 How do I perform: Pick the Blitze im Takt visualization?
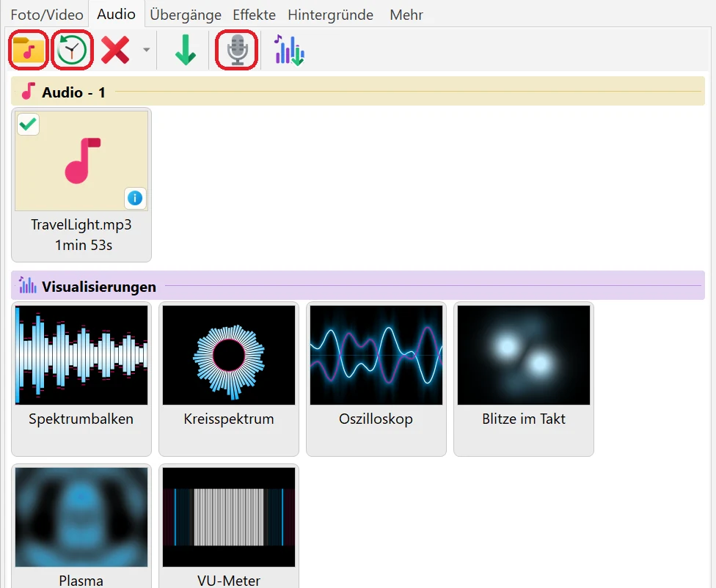pos(524,378)
